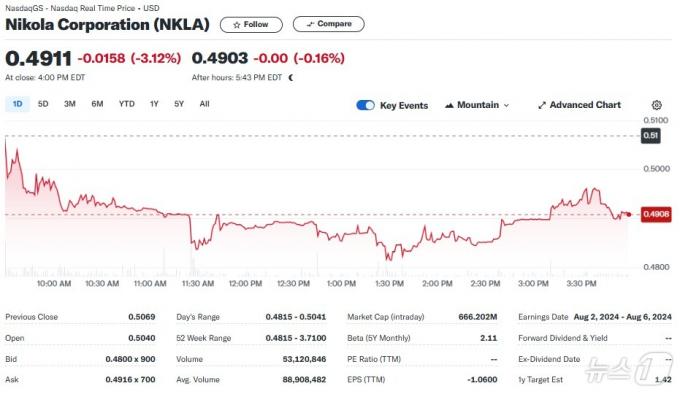Click the Forward Dividend & Yield label
The width and height of the screenshot is (680, 394).
pos(562,338)
